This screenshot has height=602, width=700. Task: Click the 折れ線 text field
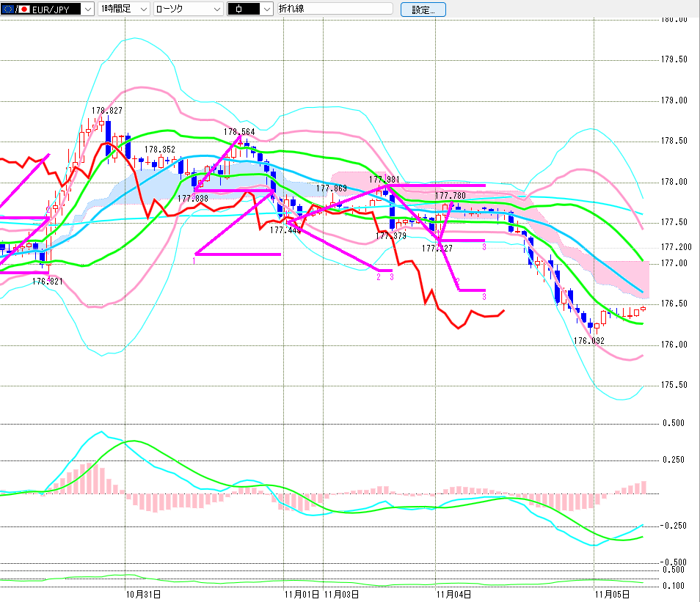point(335,10)
